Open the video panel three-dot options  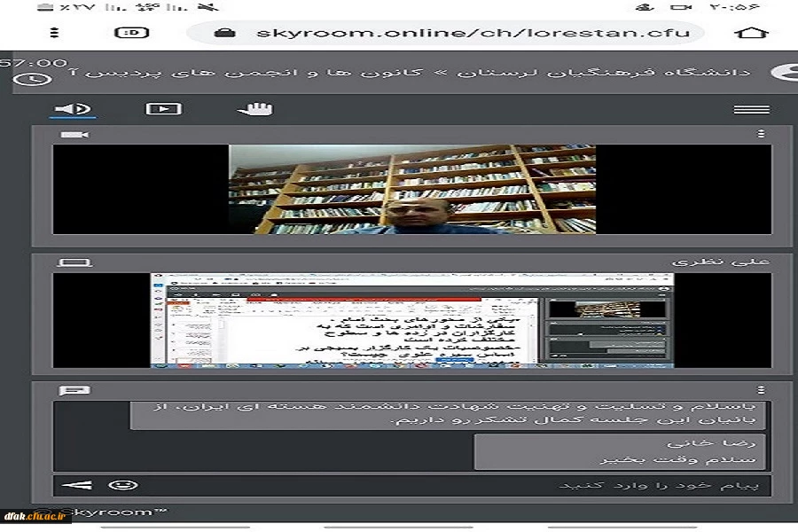coord(760,135)
